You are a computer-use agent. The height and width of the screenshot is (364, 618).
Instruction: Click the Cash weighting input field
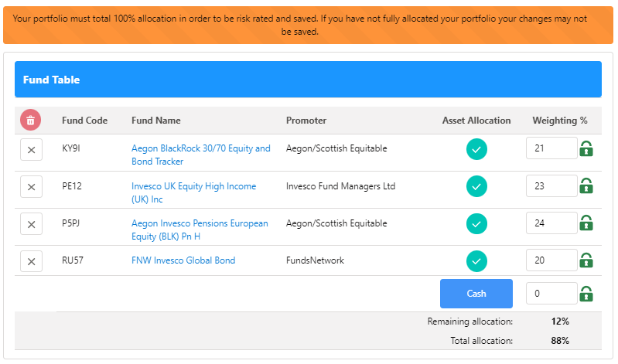tap(551, 294)
